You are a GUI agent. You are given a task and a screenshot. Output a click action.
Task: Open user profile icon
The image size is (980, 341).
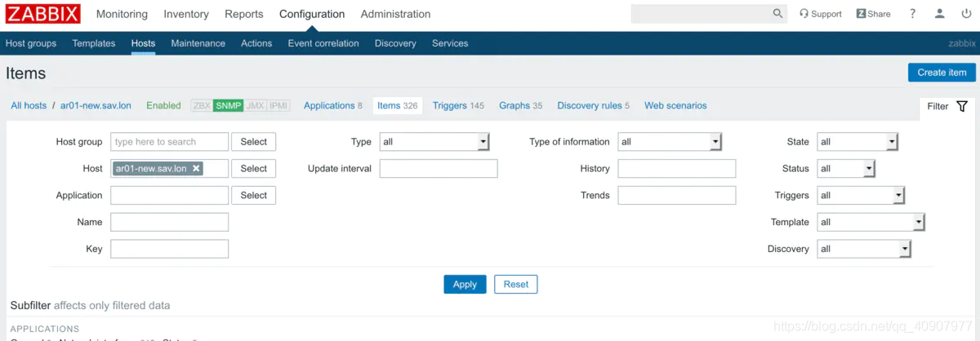(941, 14)
